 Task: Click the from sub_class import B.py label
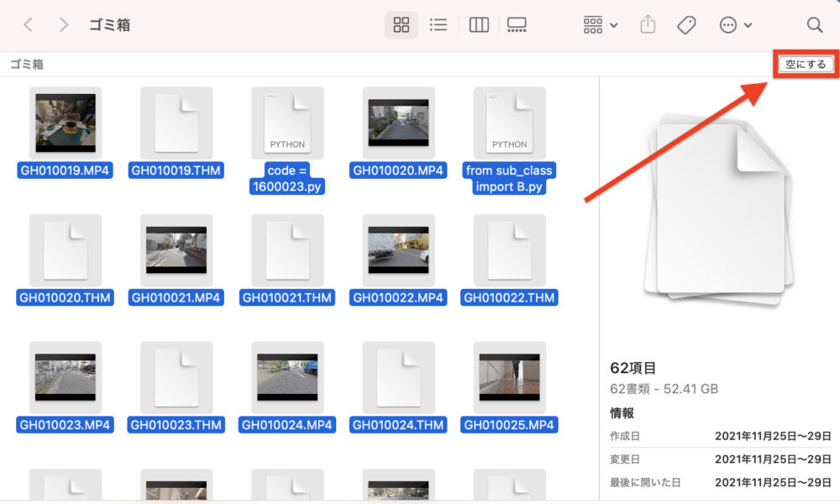[509, 178]
